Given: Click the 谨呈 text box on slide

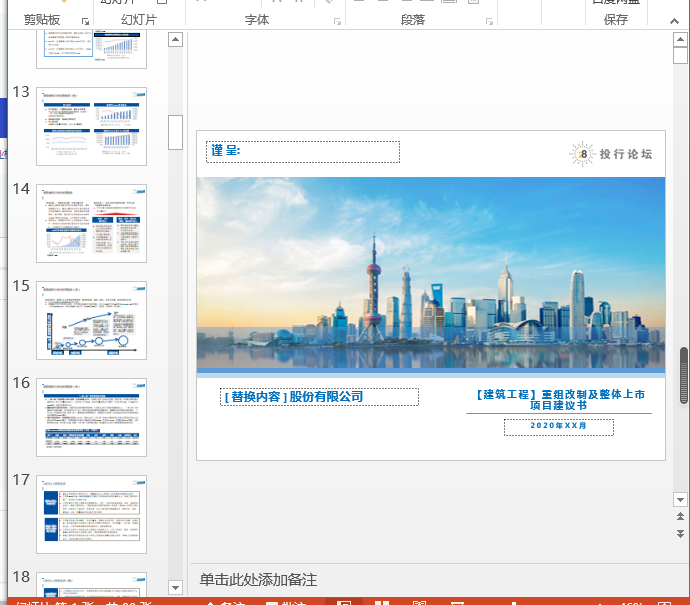Looking at the screenshot, I should point(303,152).
